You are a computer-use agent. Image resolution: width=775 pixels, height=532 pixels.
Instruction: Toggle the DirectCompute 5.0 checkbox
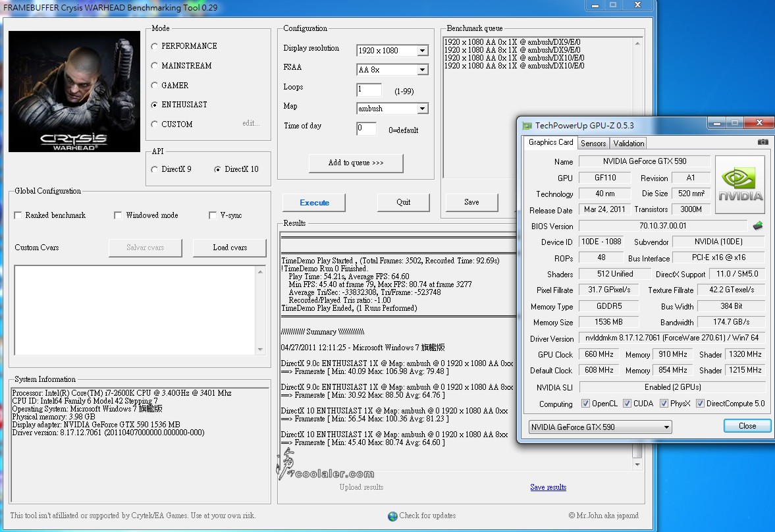point(701,404)
